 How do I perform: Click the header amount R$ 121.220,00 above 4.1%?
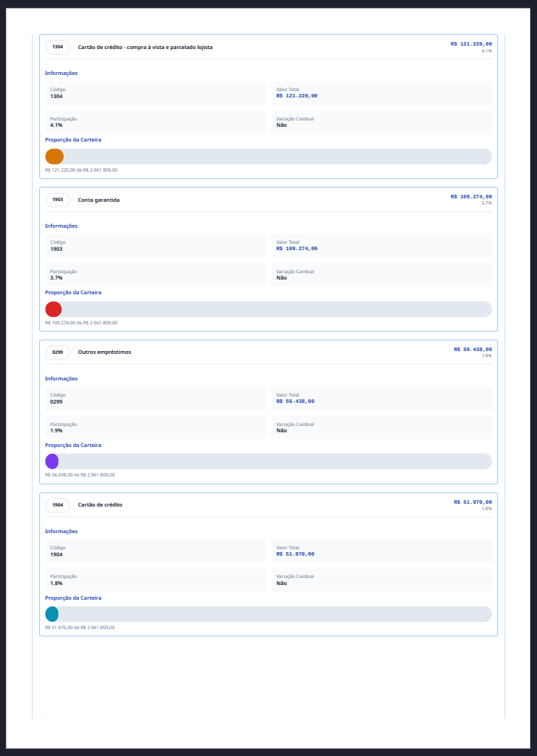coord(471,44)
